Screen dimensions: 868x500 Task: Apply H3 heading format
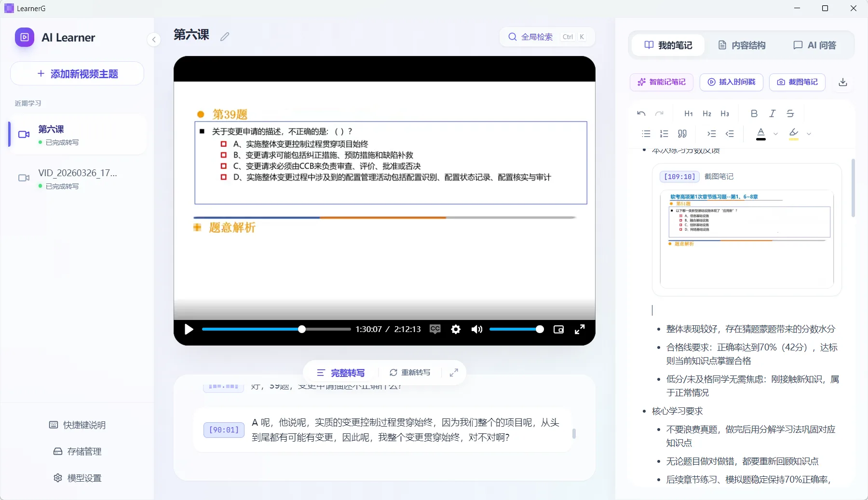tap(725, 113)
